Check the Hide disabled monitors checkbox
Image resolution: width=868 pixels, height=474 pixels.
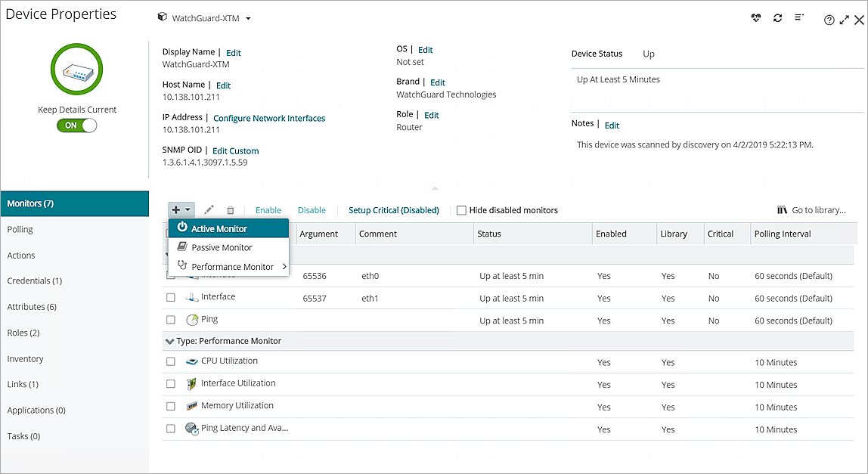(461, 210)
